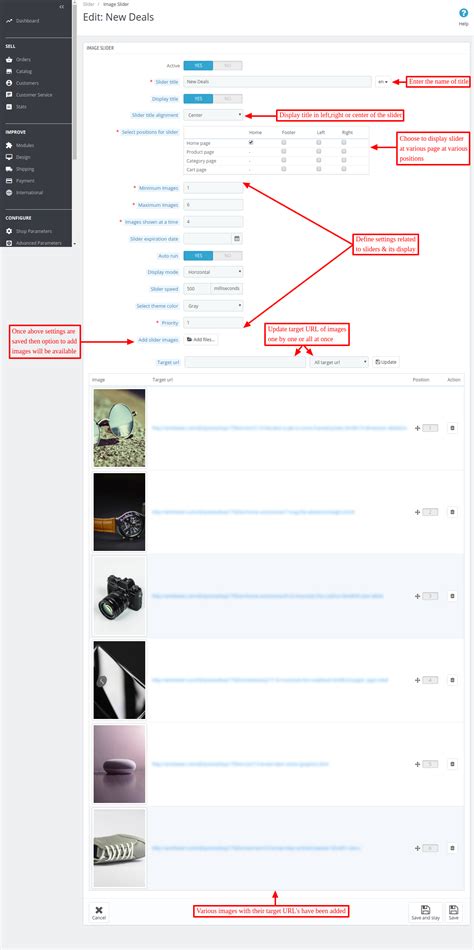Set Auto run toggle to NO
Screen dimensions: 474x950
point(228,255)
